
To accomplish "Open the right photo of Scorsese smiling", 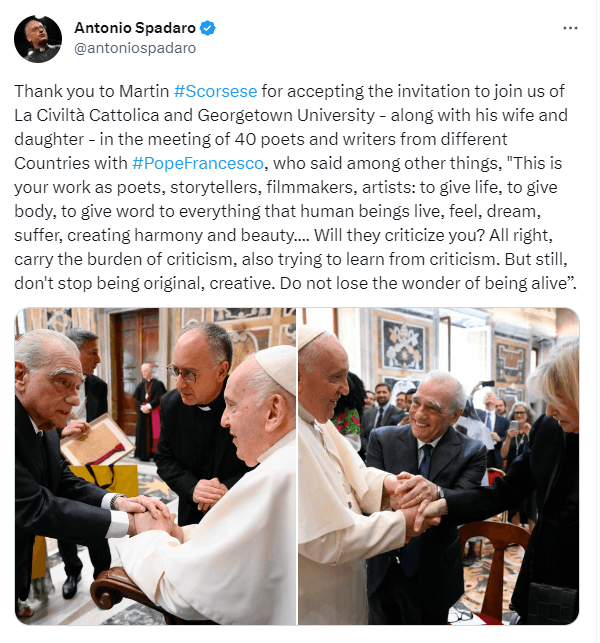I will click(438, 466).
